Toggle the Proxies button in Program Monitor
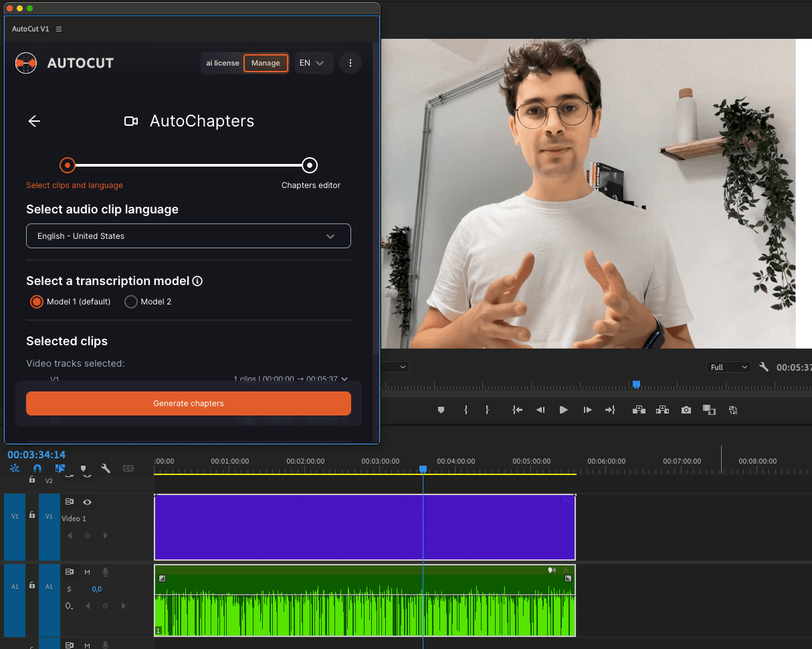This screenshot has width=812, height=649. [733, 410]
